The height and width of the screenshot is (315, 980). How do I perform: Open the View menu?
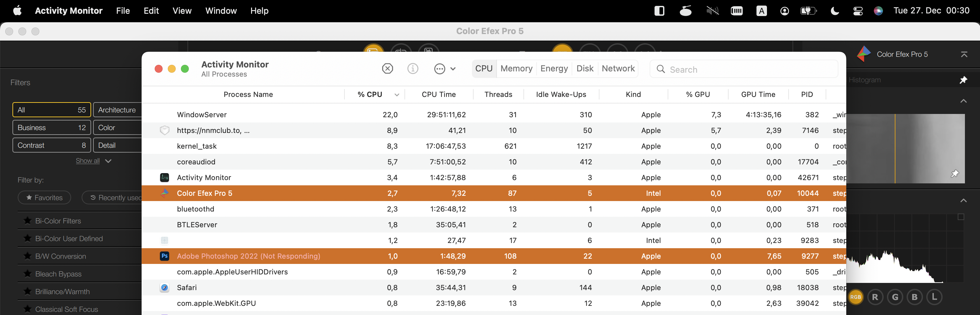(x=182, y=10)
